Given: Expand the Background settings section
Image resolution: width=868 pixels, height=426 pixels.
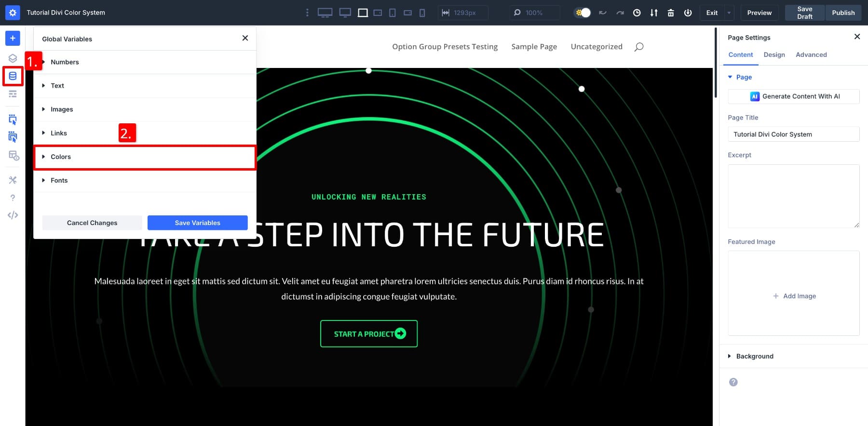Looking at the screenshot, I should 755,357.
